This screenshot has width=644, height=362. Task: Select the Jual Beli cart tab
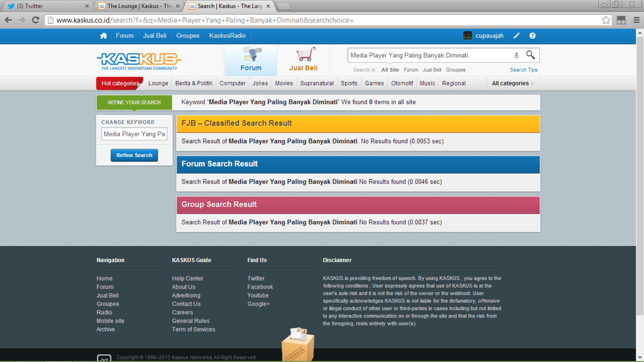pos(303,60)
